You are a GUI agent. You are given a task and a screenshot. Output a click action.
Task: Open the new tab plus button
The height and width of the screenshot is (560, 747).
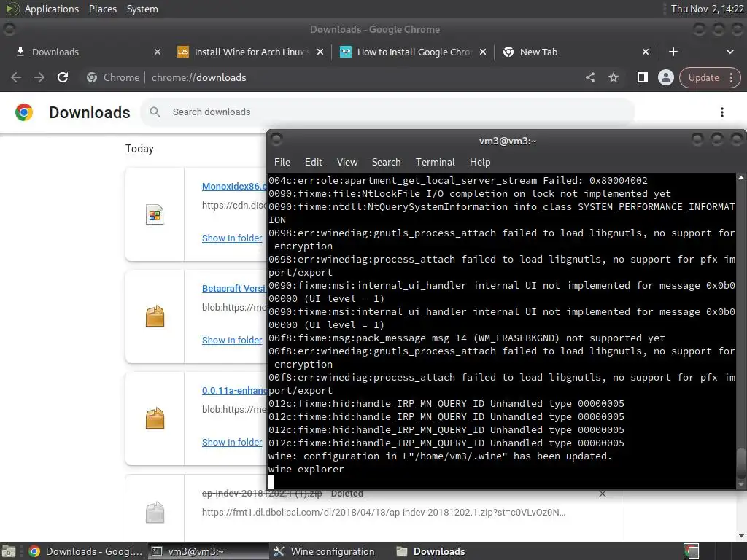pyautogui.click(x=673, y=52)
